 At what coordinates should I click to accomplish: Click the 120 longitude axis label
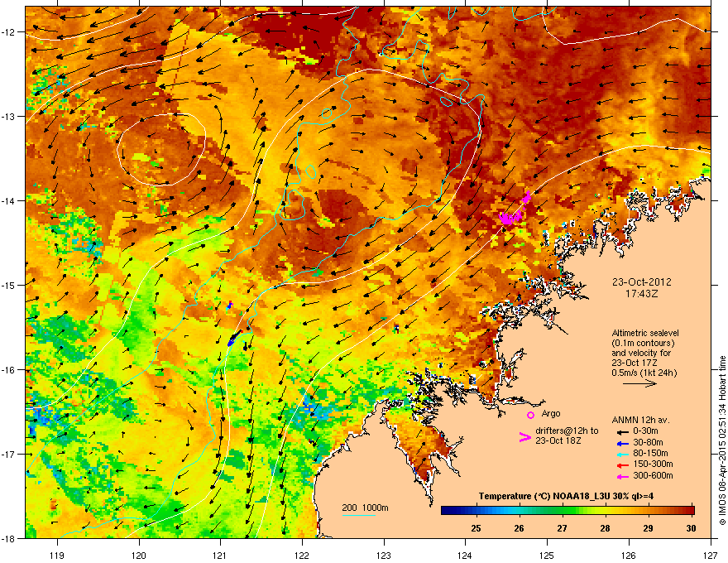(x=139, y=555)
